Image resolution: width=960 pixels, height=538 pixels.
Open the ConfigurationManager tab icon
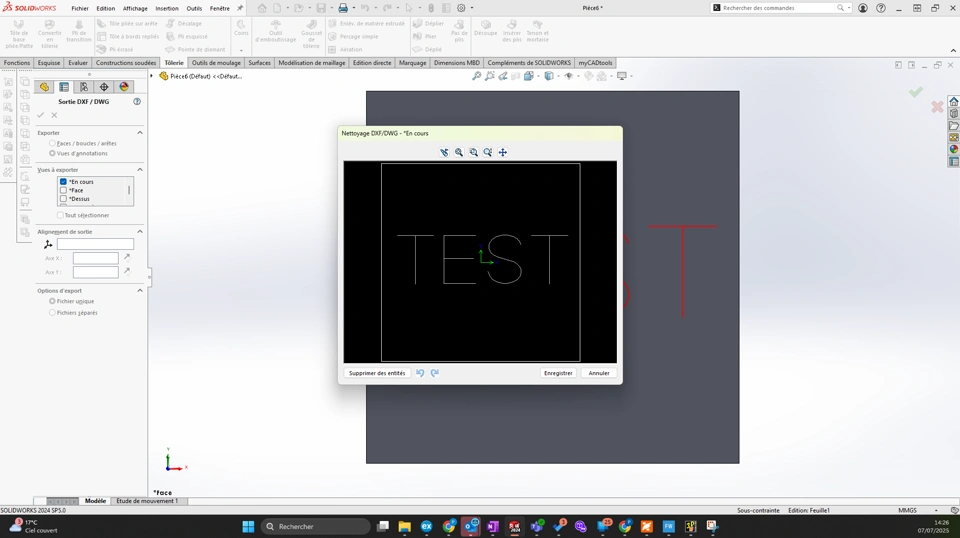click(x=84, y=87)
